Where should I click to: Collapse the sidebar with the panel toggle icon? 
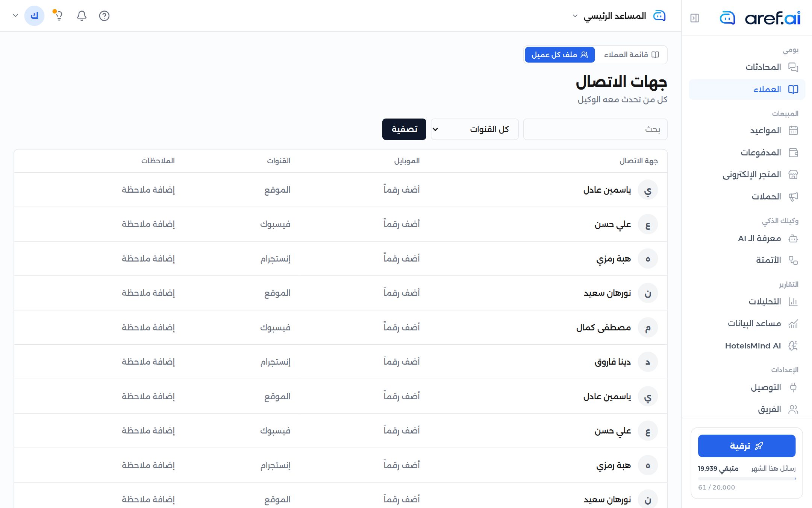tap(695, 18)
